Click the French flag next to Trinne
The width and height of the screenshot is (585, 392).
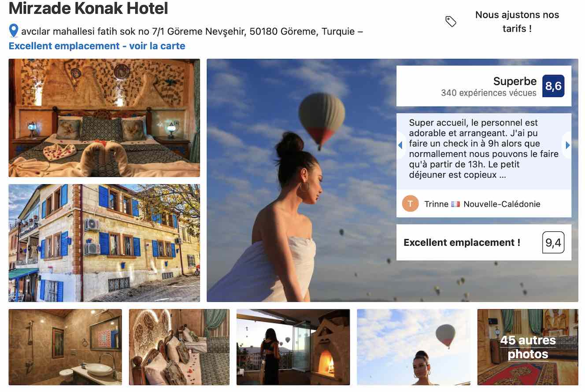click(455, 204)
